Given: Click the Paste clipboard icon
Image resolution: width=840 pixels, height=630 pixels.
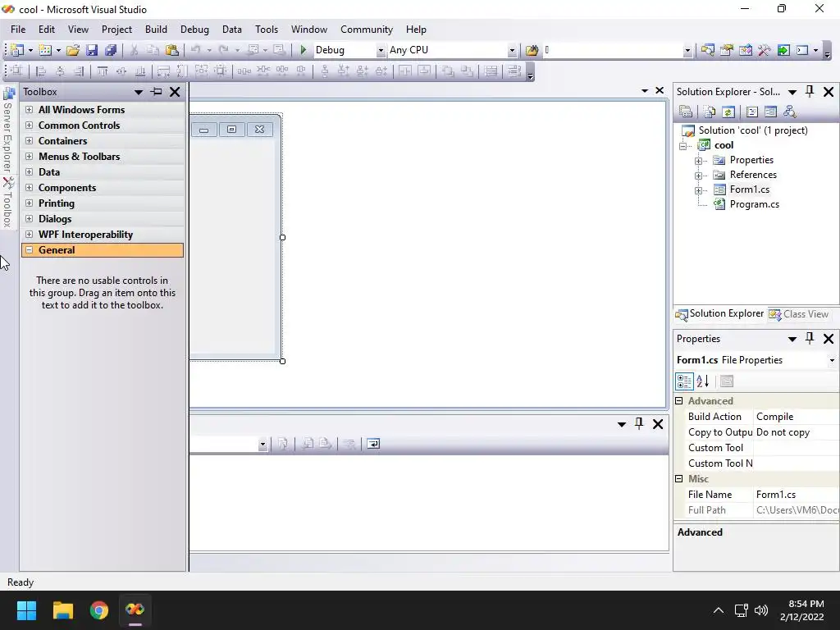Looking at the screenshot, I should coord(172,50).
